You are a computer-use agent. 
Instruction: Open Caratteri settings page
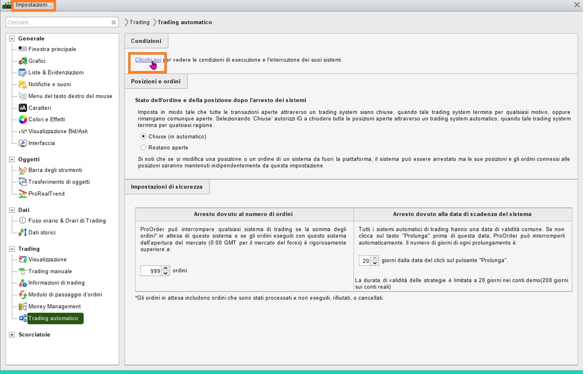point(40,108)
